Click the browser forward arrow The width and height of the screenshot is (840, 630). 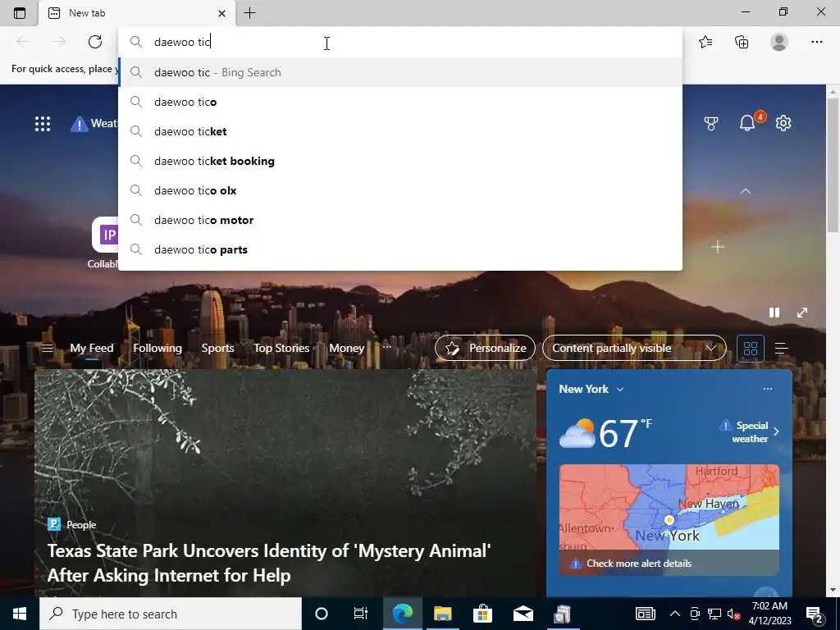(x=59, y=42)
